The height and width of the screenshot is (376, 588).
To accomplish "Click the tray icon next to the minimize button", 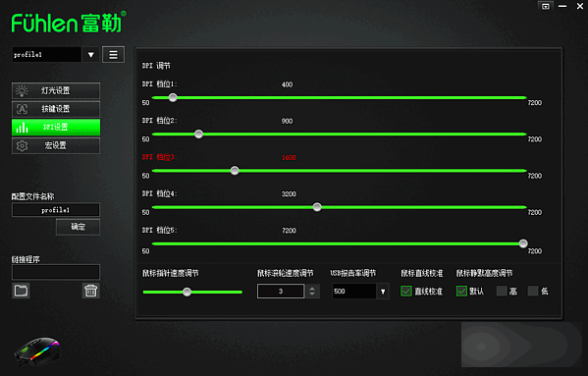I will [546, 6].
